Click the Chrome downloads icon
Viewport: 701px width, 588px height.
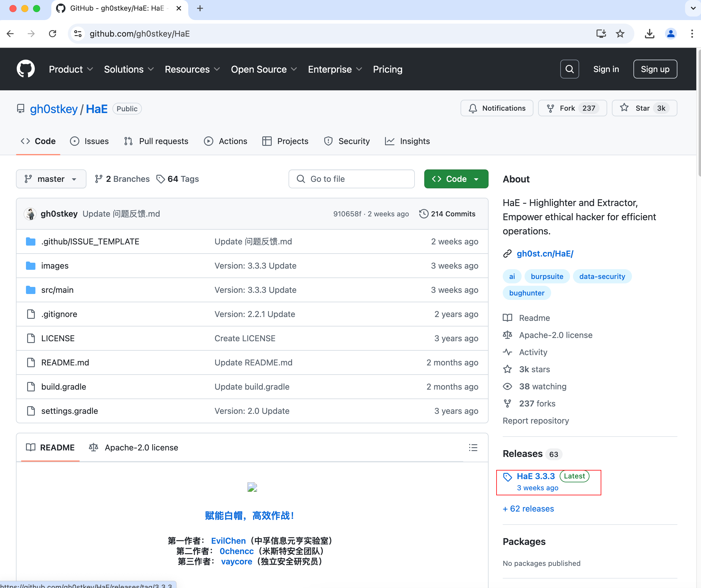tap(649, 34)
